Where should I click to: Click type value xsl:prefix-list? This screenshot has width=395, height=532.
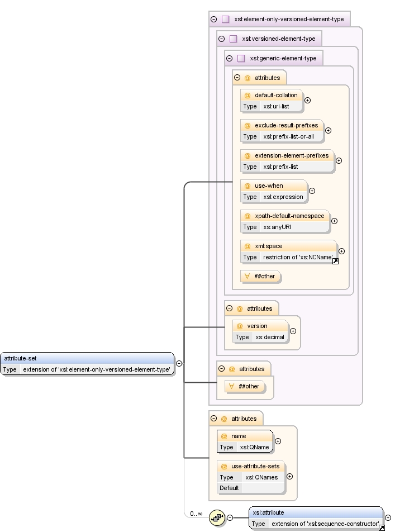[x=280, y=167]
